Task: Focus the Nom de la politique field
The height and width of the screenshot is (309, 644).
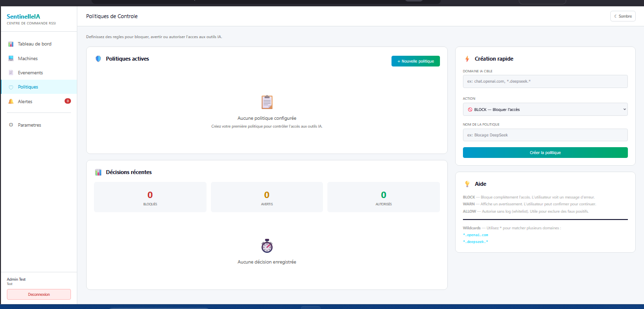Action: click(x=545, y=135)
